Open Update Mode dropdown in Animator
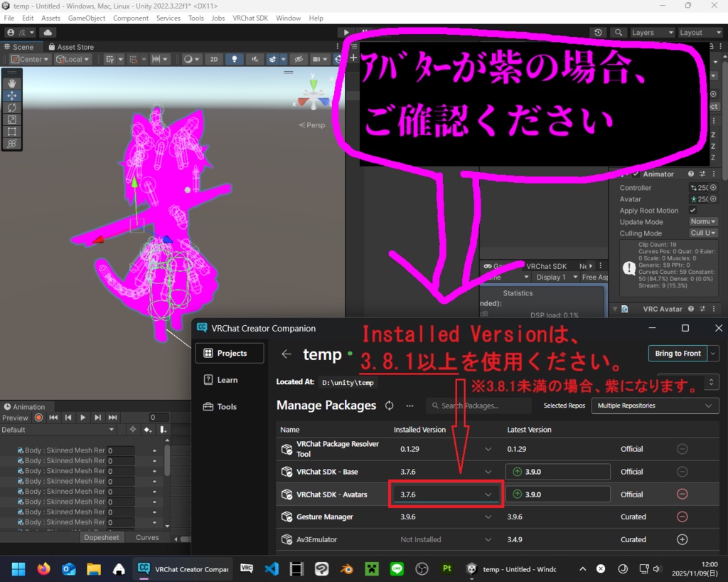This screenshot has width=728, height=582. [x=702, y=221]
